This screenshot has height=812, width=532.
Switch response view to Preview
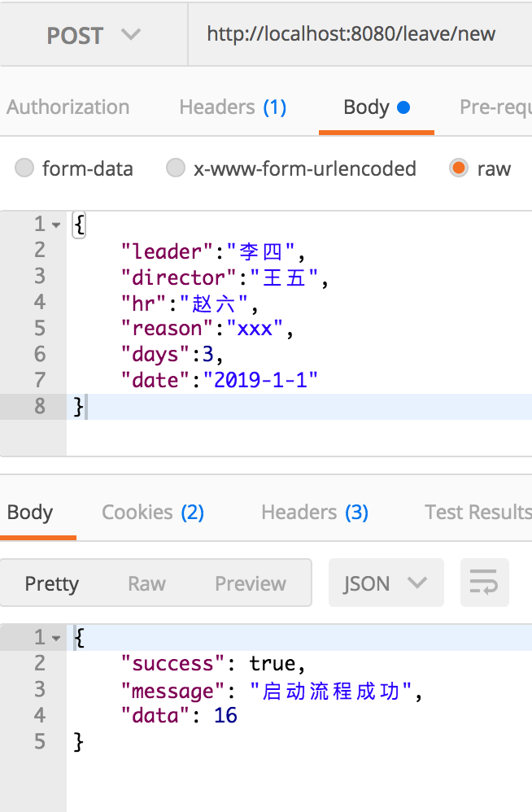(251, 583)
